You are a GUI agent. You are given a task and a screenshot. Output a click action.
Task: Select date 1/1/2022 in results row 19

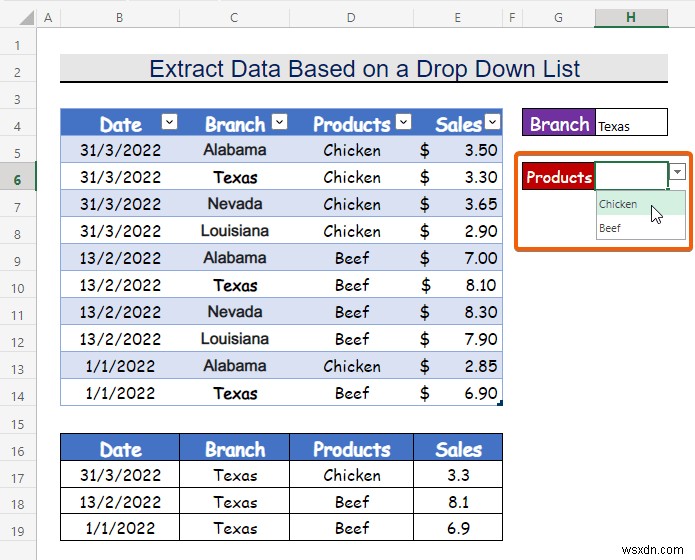point(120,528)
